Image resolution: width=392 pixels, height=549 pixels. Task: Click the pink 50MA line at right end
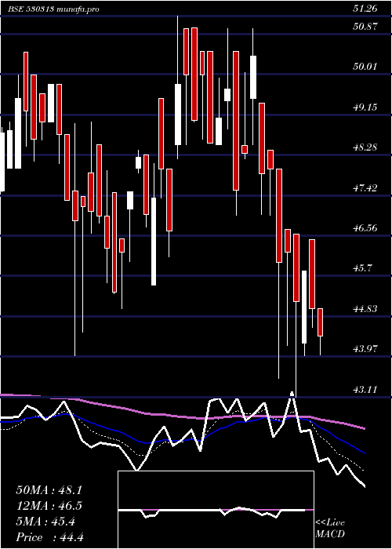pos(362,427)
